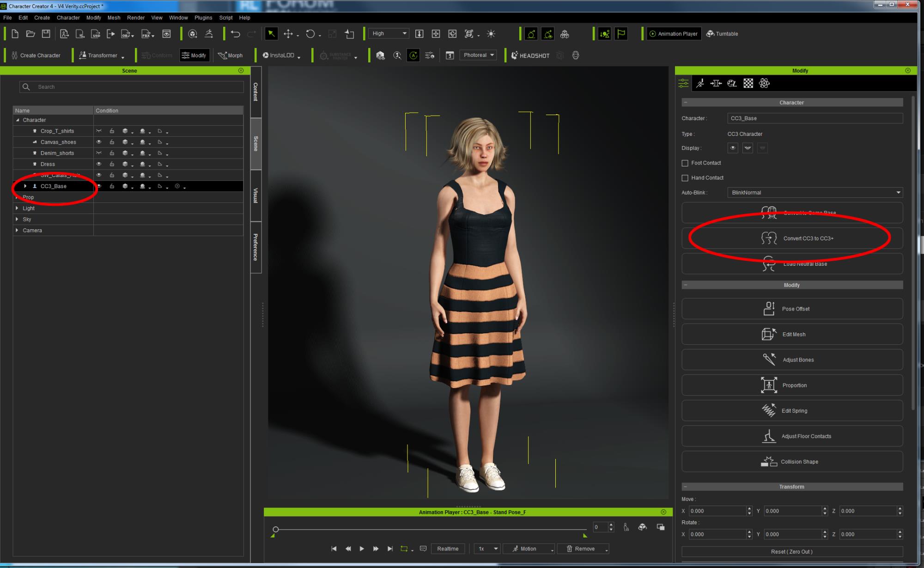Toggle the eye Display icon in Character section
The image size is (924, 568).
tap(733, 148)
